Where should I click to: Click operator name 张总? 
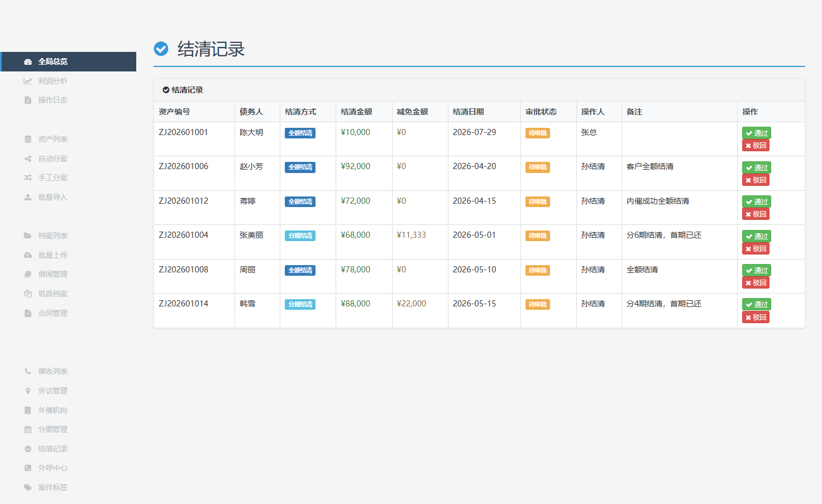tap(589, 132)
